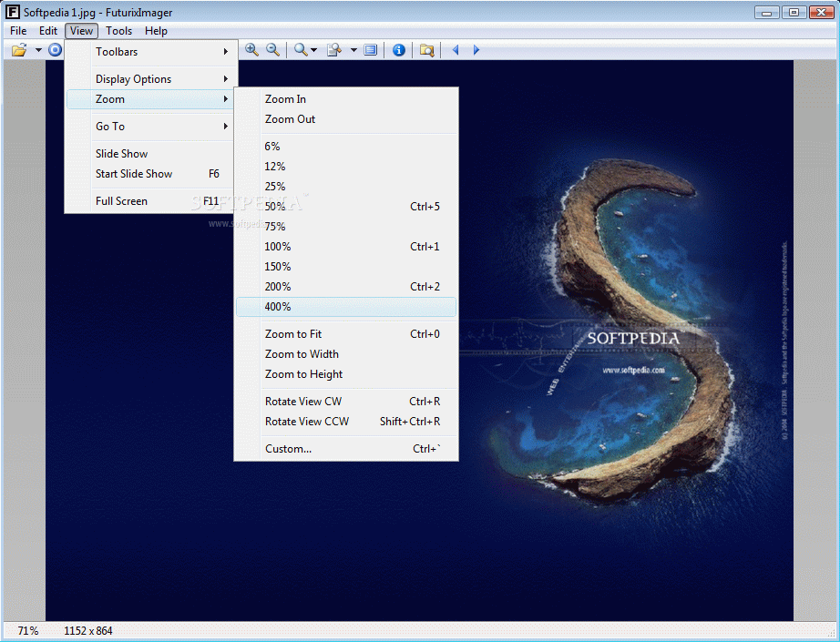Choose Start Slide Show F6
The image size is (840, 642).
point(150,174)
